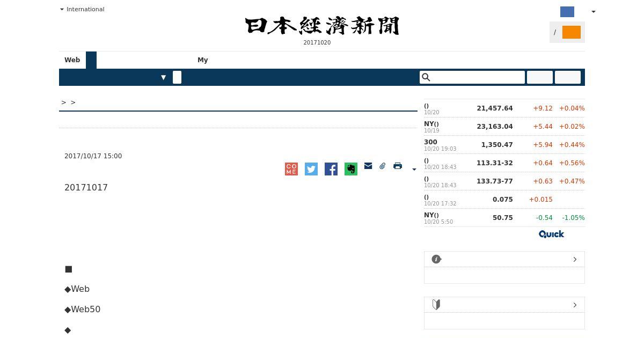Print the article using the printer icon
Image resolution: width=644 pixels, height=338 pixels.
coord(398,166)
